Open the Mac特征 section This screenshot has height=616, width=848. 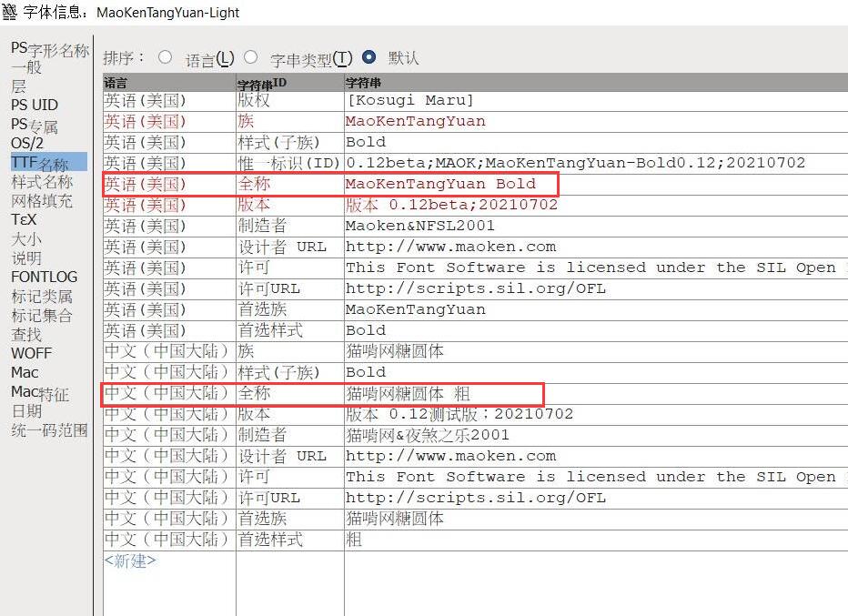point(40,392)
